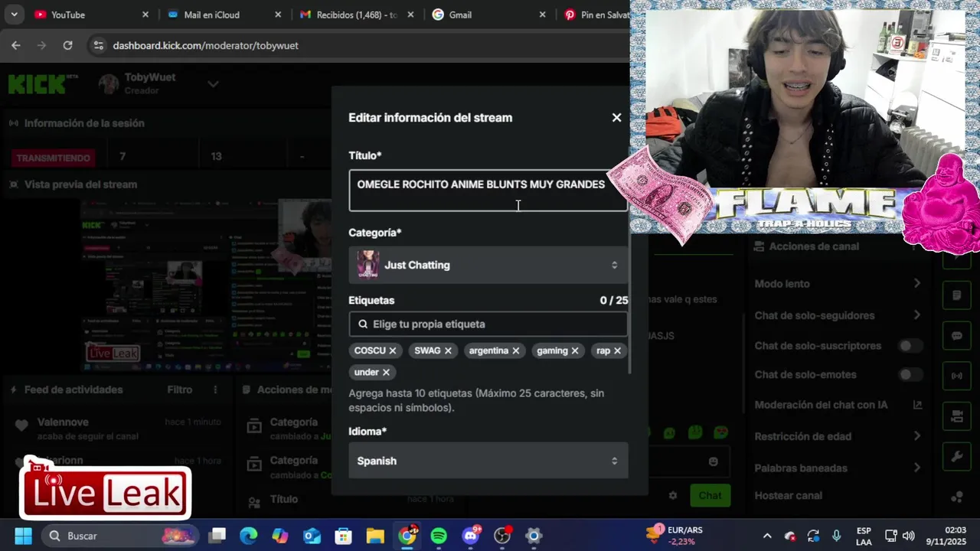Open File Explorer from taskbar
Viewport: 980px width, 551px height.
click(x=375, y=536)
